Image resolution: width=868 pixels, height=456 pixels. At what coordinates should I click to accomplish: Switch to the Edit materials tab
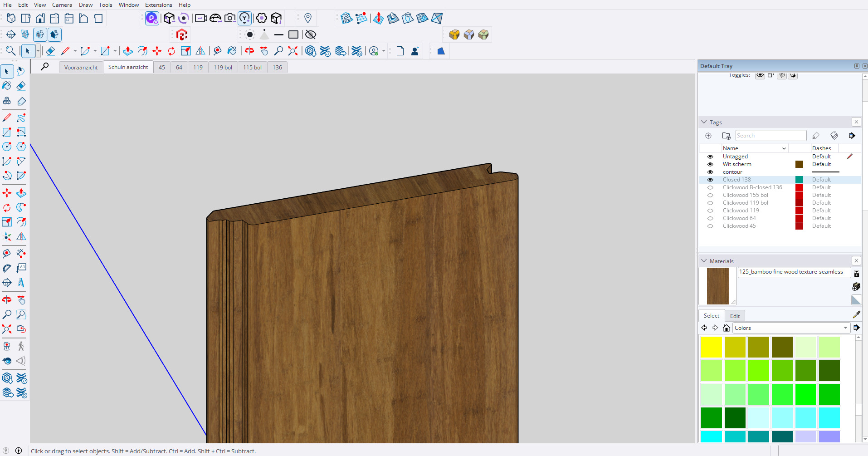(x=735, y=316)
